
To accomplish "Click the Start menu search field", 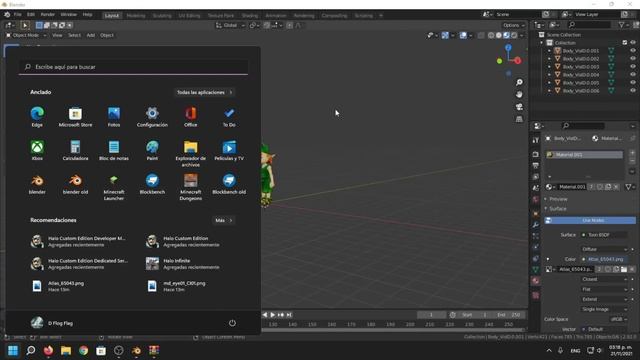I will tap(133, 67).
